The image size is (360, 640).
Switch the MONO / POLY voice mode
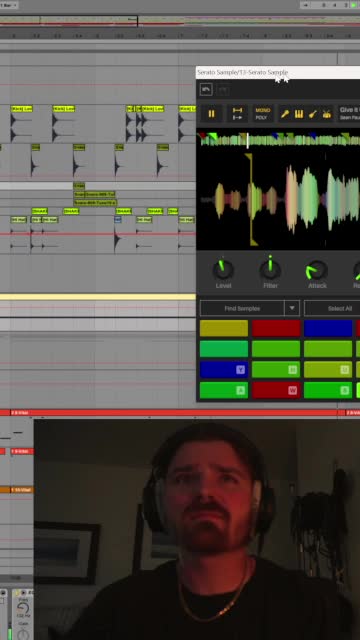click(x=262, y=114)
